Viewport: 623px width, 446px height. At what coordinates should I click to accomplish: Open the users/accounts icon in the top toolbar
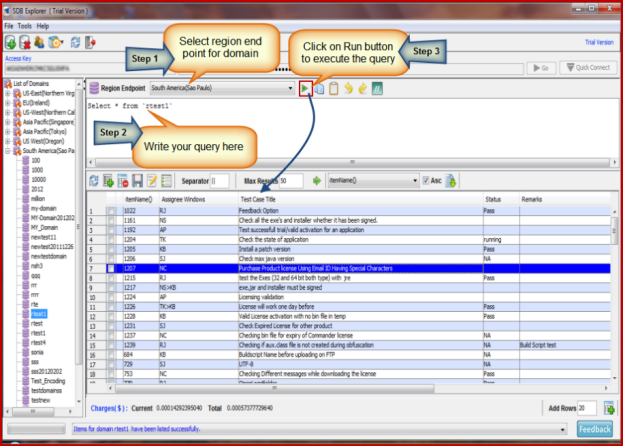click(x=39, y=42)
